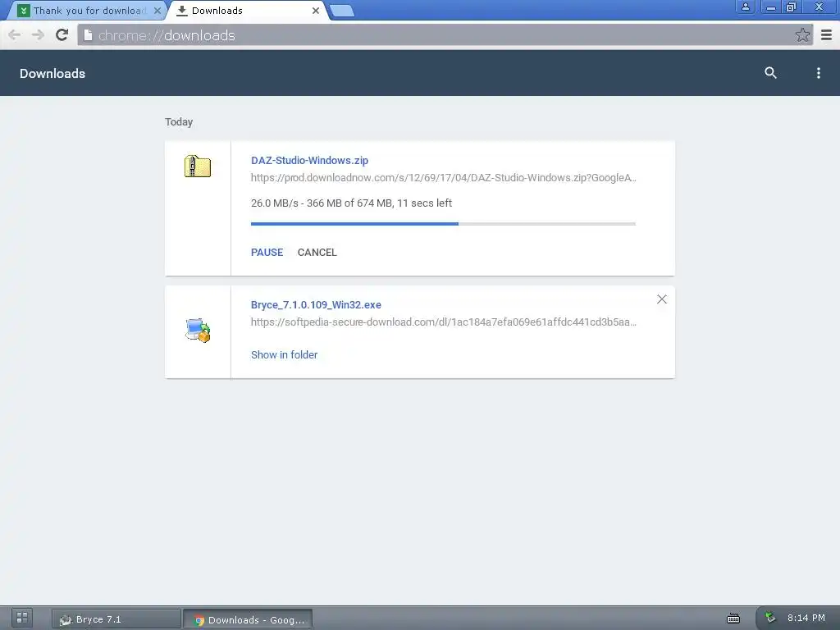The image size is (840, 630).
Task: Click the network tray icon
Action: click(x=770, y=618)
